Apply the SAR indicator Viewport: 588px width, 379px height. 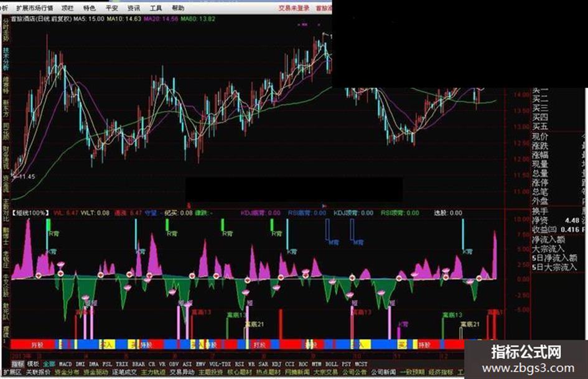click(x=263, y=364)
